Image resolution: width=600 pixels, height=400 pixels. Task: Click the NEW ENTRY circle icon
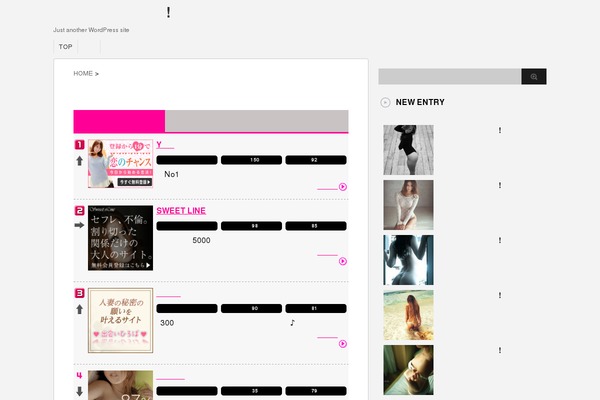385,103
